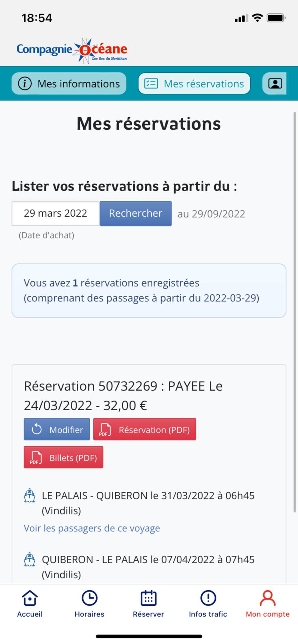Select the Mes réservations tab
This screenshot has height=644, width=298.
194,84
